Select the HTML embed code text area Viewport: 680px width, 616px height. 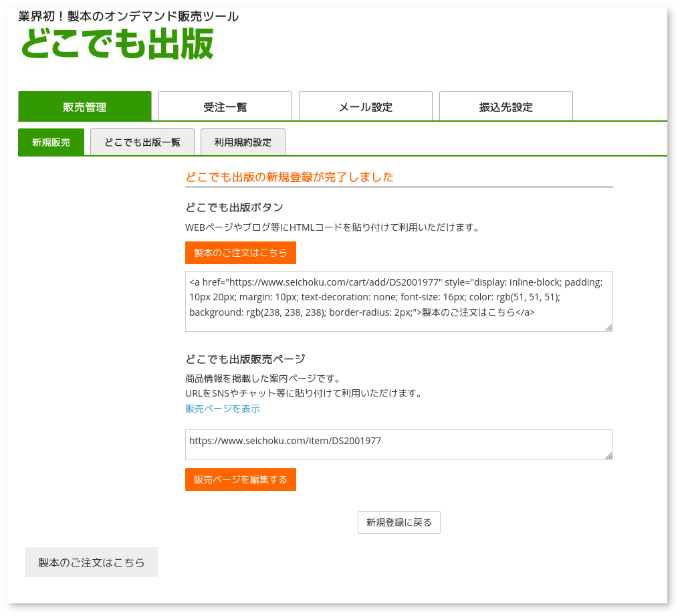pos(399,300)
